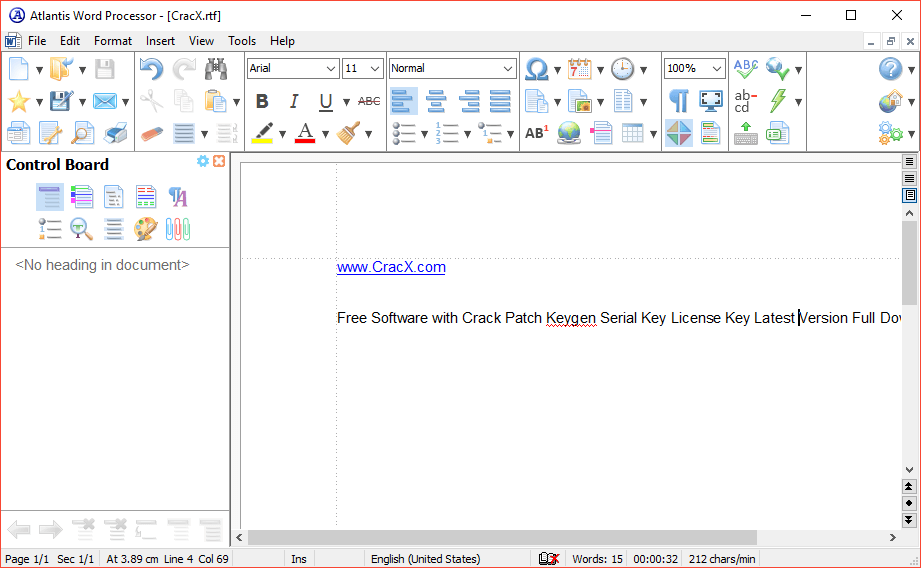Click in the document text line
This screenshot has width=921, height=568.
(619, 318)
